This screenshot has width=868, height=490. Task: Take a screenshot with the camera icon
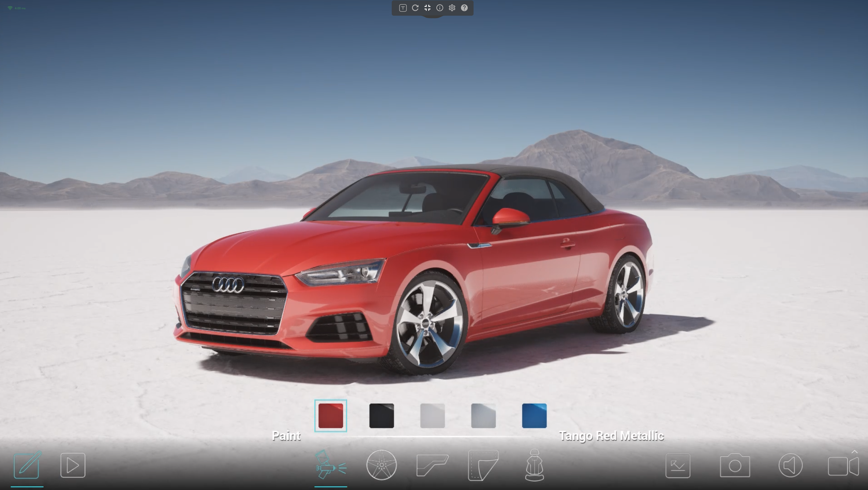(735, 465)
